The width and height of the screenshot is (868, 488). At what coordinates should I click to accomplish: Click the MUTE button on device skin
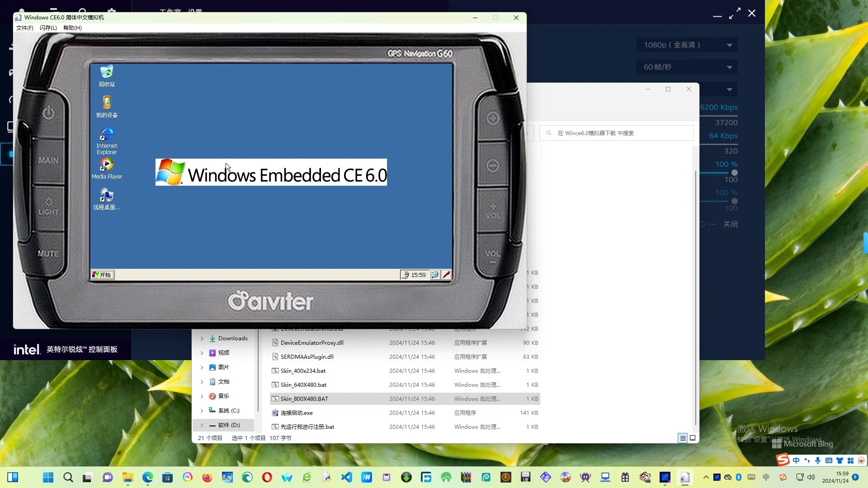[48, 253]
